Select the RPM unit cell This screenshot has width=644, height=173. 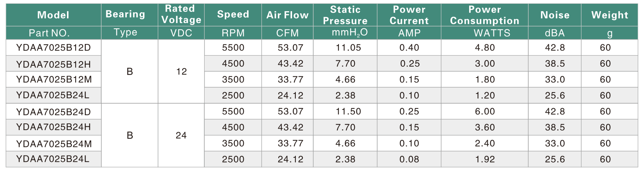pos(233,33)
